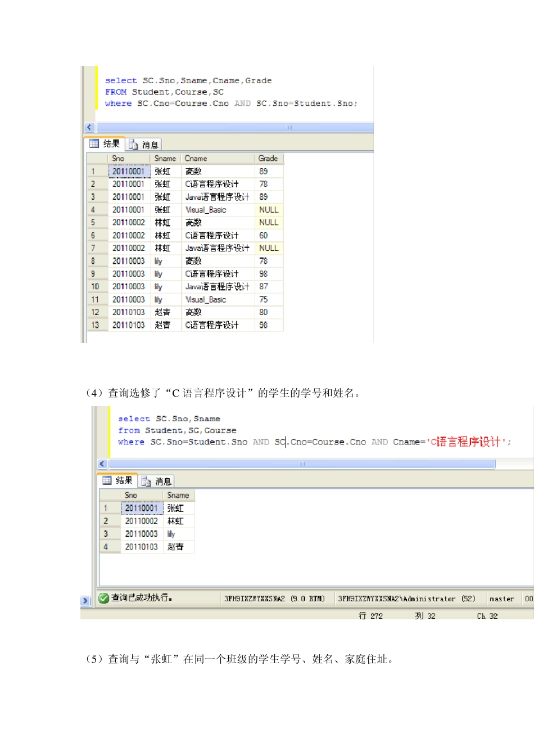This screenshot has height=756, width=534.
Task: Select the NULL grade cell in row 5
Action: (x=269, y=223)
